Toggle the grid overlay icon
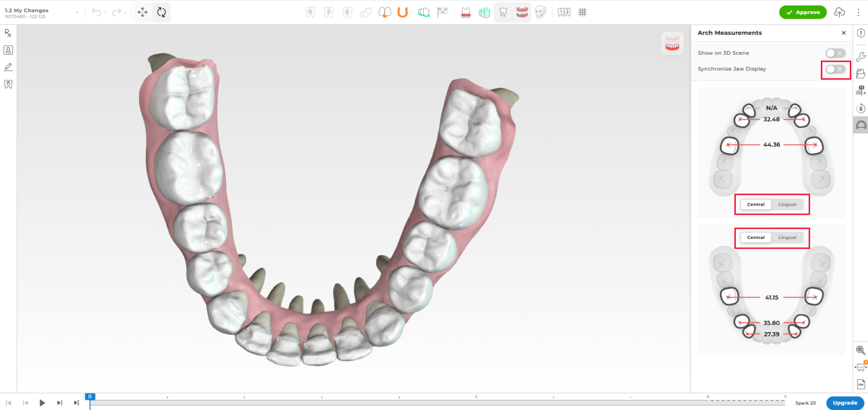The width and height of the screenshot is (868, 410). (x=582, y=12)
